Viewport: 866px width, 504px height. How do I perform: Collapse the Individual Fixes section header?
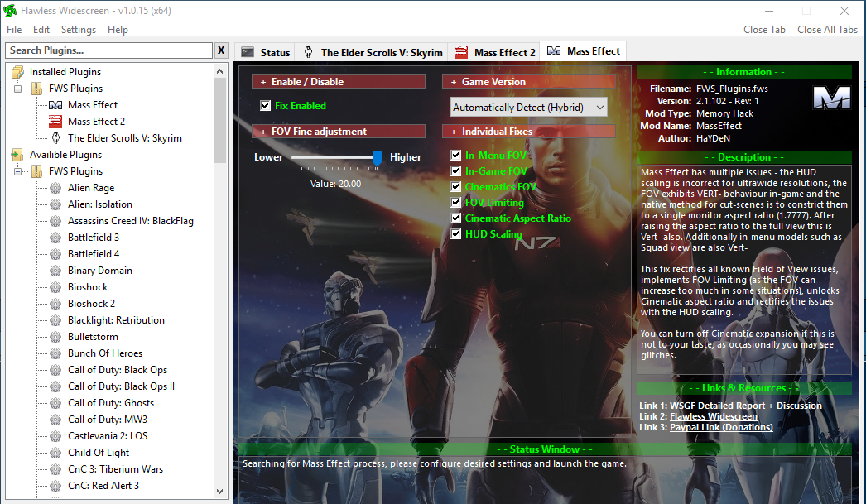(528, 132)
